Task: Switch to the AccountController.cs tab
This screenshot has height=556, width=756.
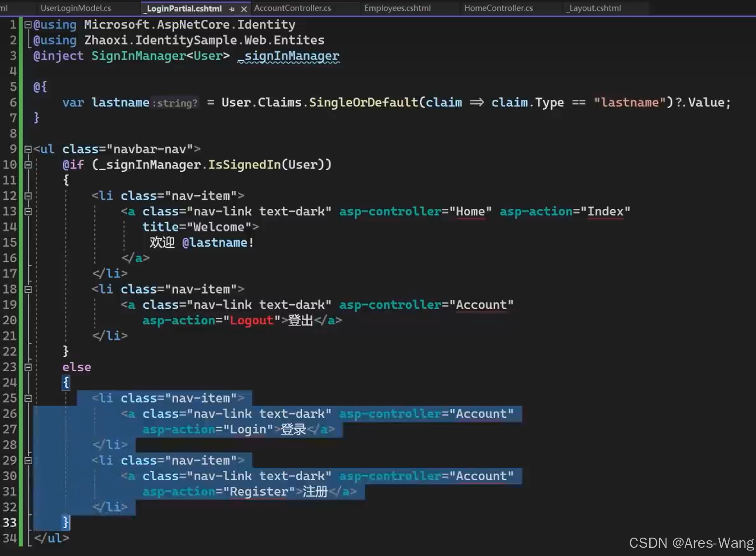Action: [x=292, y=8]
